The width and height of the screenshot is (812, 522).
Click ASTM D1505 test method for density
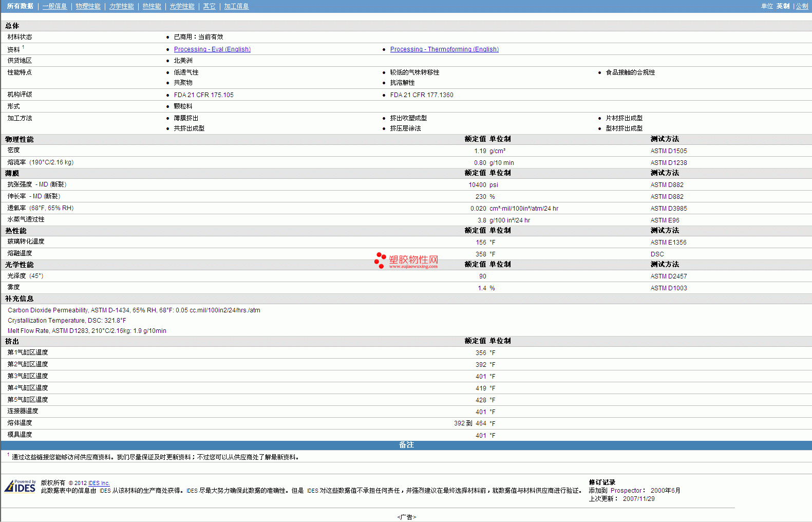pos(668,151)
